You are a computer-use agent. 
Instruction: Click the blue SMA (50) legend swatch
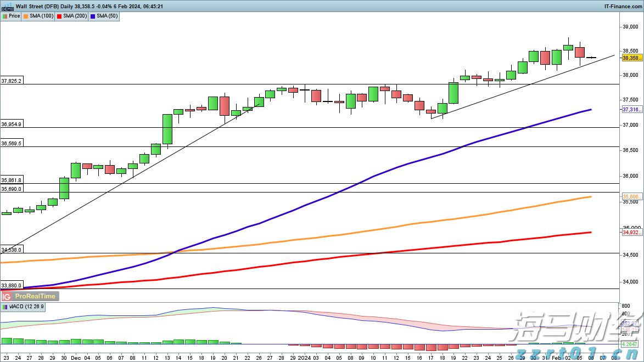click(93, 16)
